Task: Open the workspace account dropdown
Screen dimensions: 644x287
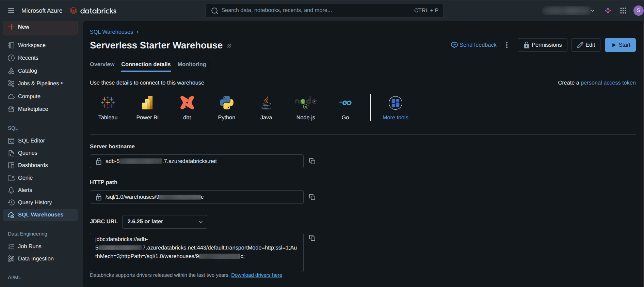Action: (x=568, y=11)
